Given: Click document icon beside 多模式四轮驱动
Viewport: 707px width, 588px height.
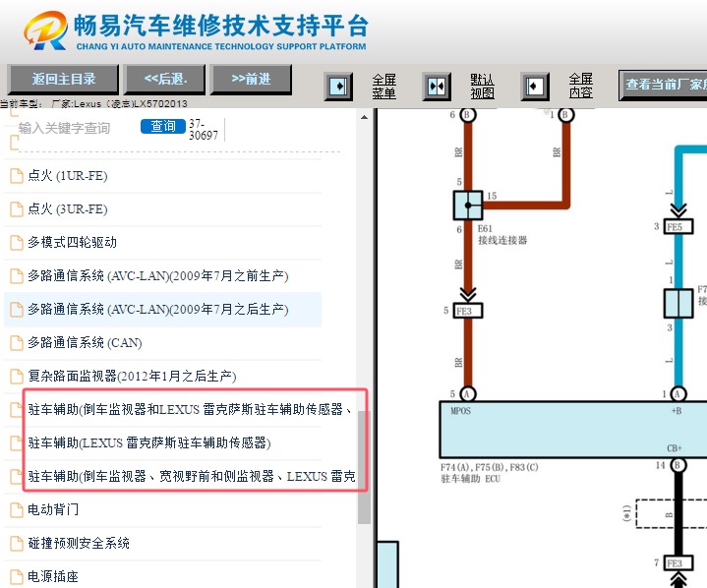Looking at the screenshot, I should click(17, 243).
